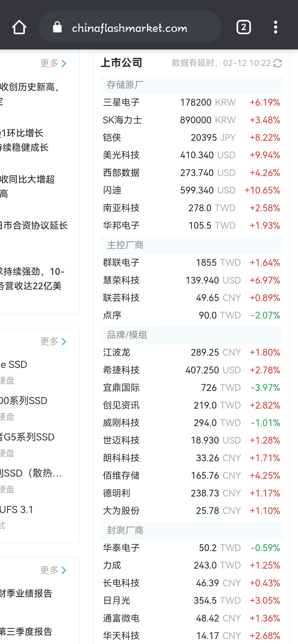Open the 三星电子 stock row

[191, 103]
